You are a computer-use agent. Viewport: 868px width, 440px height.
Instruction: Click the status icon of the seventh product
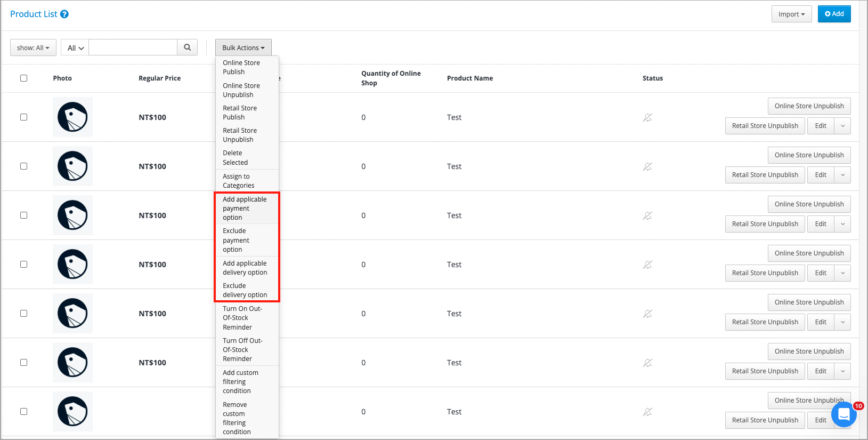tap(647, 412)
